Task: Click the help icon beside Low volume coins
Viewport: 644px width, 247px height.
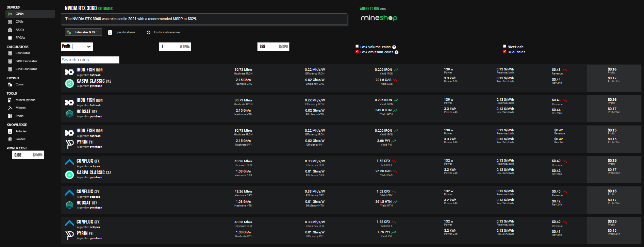Action: click(394, 47)
